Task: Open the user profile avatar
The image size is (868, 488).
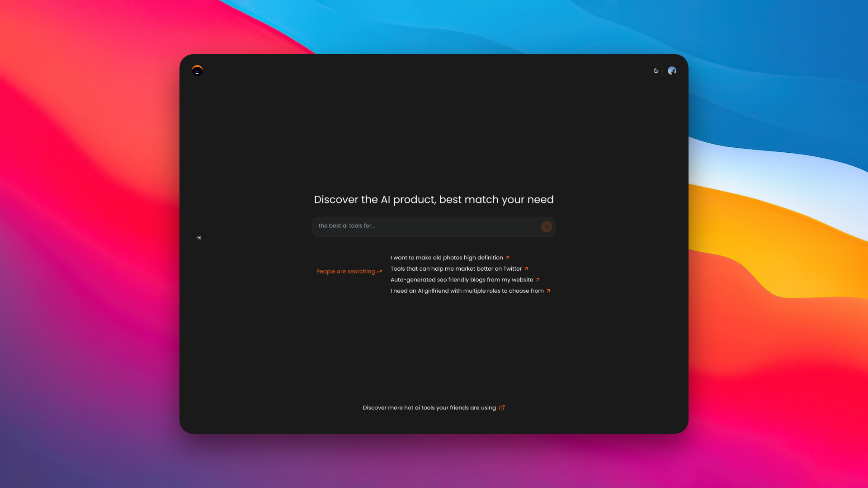Action: [x=672, y=70]
